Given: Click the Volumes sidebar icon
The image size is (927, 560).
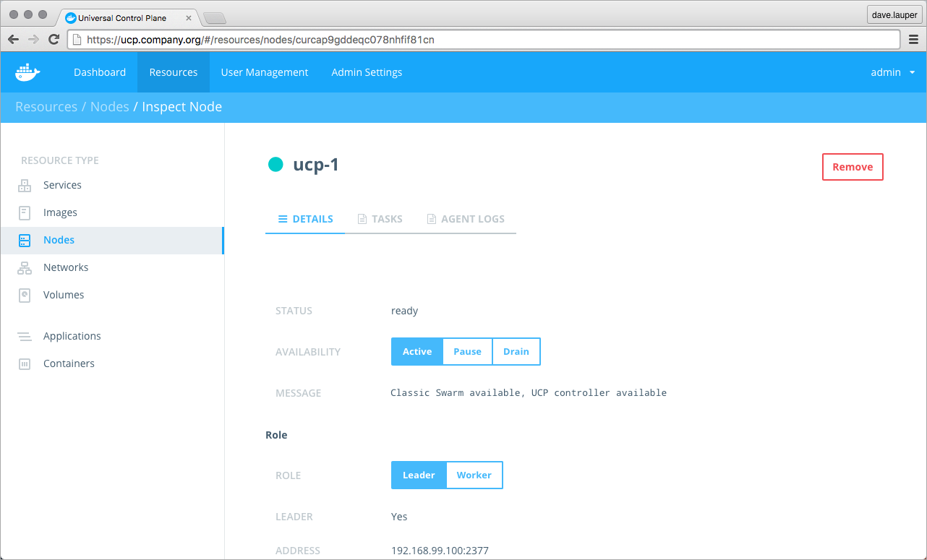Looking at the screenshot, I should (x=25, y=295).
